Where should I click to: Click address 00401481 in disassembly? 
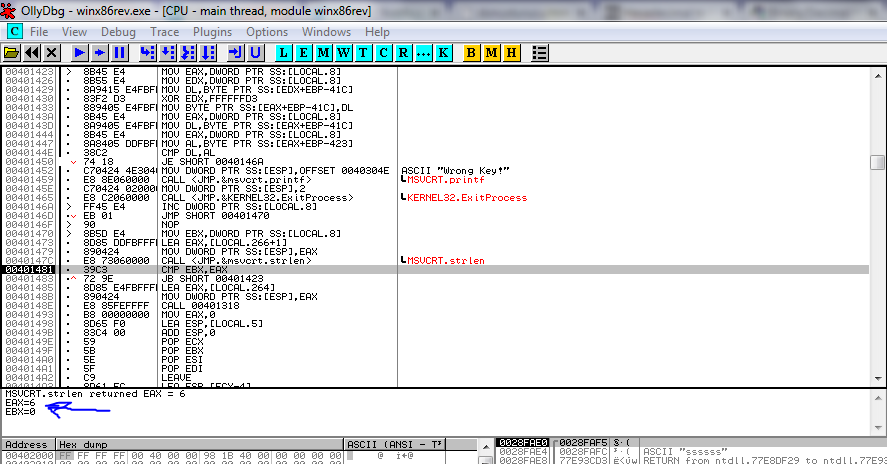29,270
